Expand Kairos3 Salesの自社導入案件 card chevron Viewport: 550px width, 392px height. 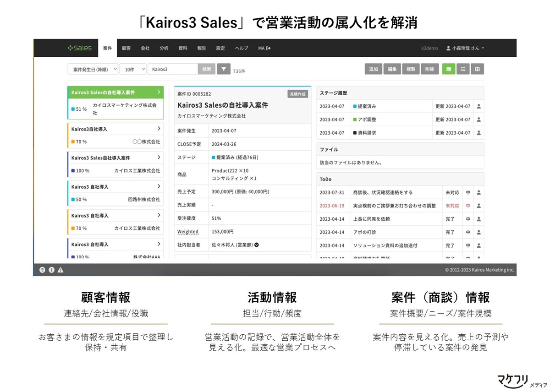(x=159, y=92)
